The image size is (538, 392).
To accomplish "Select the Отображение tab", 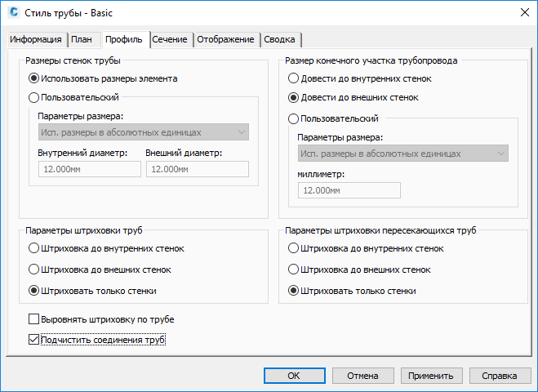I will [226, 39].
